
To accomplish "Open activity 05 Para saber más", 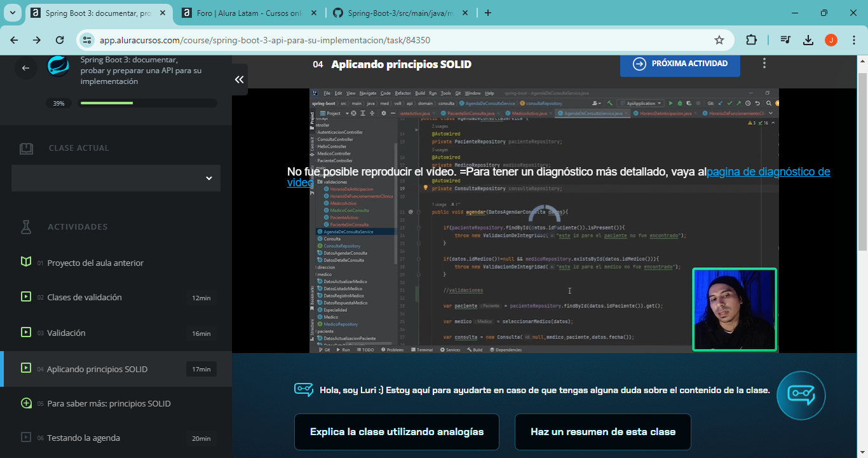I will click(116, 403).
